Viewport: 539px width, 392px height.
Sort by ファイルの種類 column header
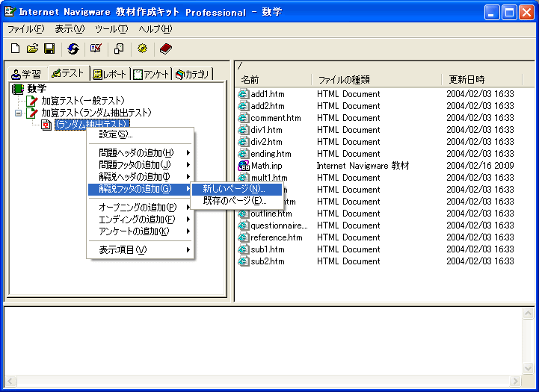pyautogui.click(x=377, y=80)
